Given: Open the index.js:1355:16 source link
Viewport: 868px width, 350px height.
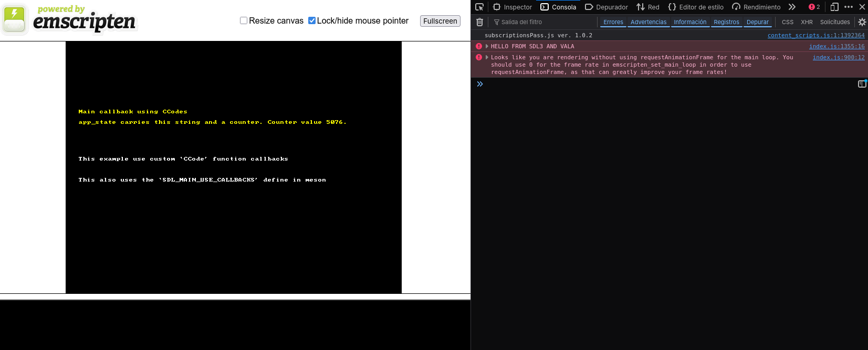Looking at the screenshot, I should point(836,46).
